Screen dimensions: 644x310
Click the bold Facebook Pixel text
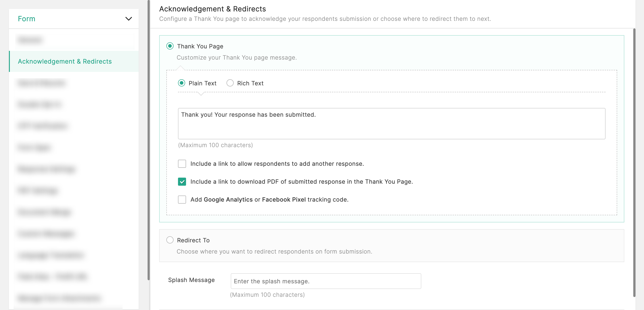click(284, 200)
